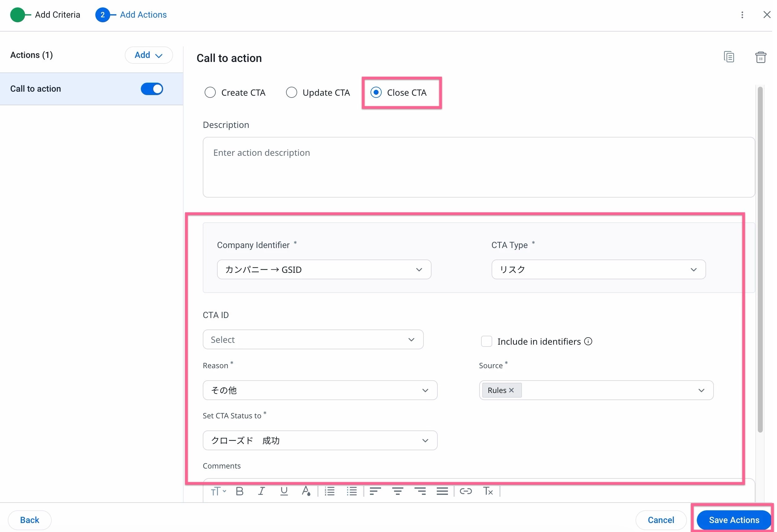Align comment text left

tap(375, 491)
